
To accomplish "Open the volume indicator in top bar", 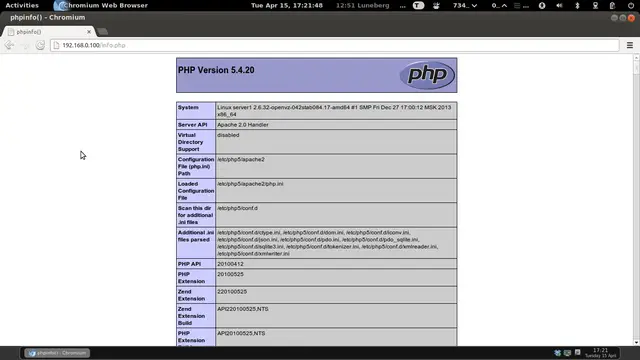I will (559, 5).
